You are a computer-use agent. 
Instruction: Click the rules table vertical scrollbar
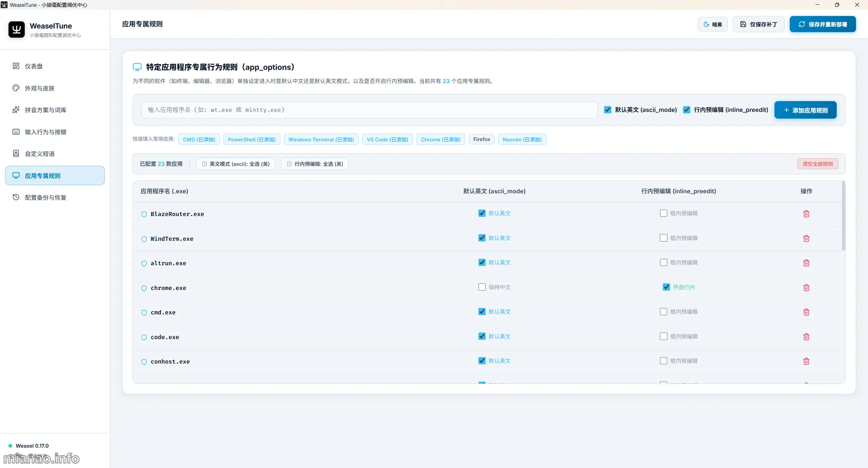click(843, 216)
